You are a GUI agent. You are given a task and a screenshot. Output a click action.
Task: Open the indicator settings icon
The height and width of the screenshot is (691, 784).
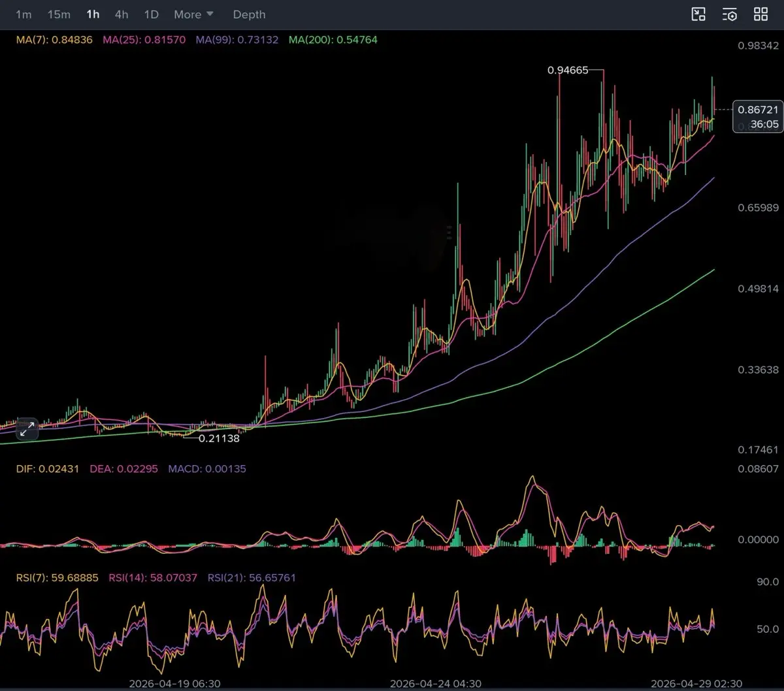pyautogui.click(x=730, y=14)
